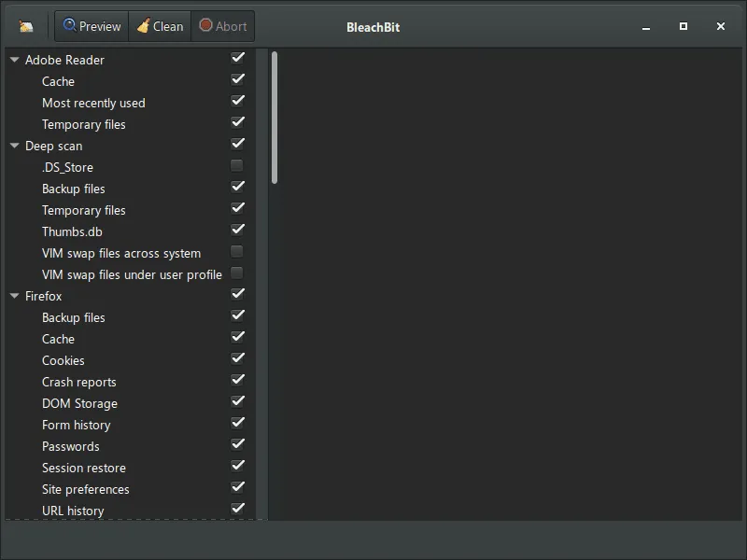The height and width of the screenshot is (560, 747).
Task: Open the BleachBit application menu icon
Action: tap(26, 26)
